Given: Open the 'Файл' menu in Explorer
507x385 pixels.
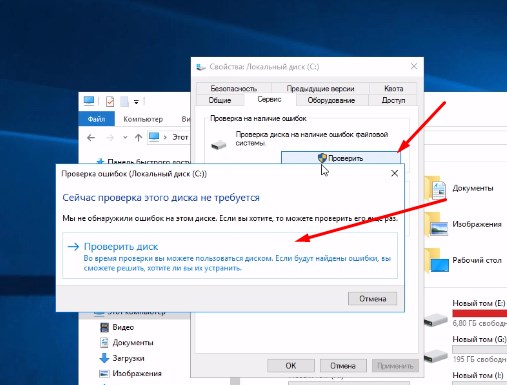Looking at the screenshot, I should [x=96, y=119].
